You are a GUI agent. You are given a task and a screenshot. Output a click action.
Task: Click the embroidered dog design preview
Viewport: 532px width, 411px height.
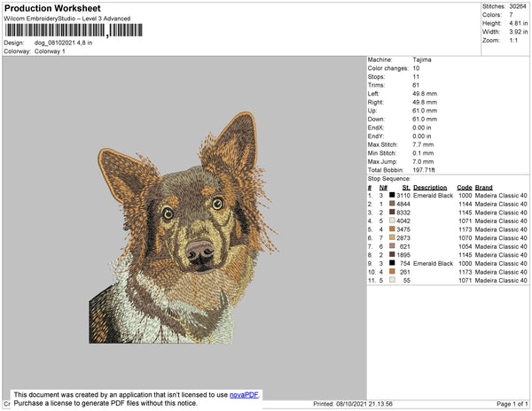184,228
